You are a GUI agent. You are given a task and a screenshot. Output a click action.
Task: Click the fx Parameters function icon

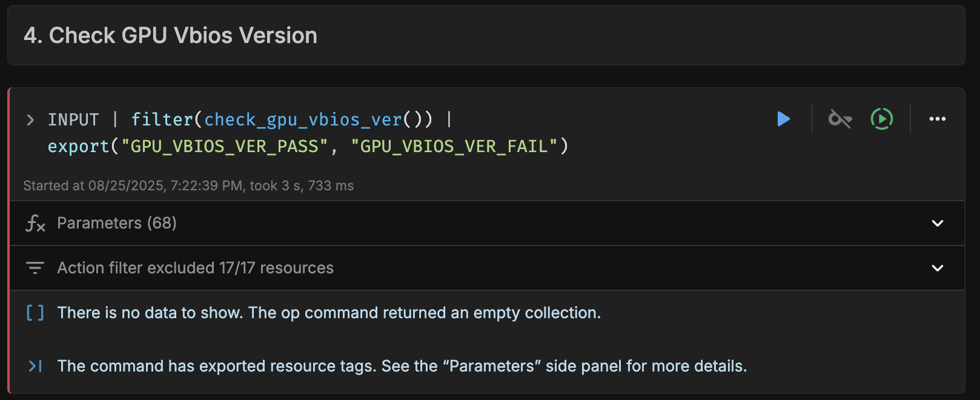(35, 224)
